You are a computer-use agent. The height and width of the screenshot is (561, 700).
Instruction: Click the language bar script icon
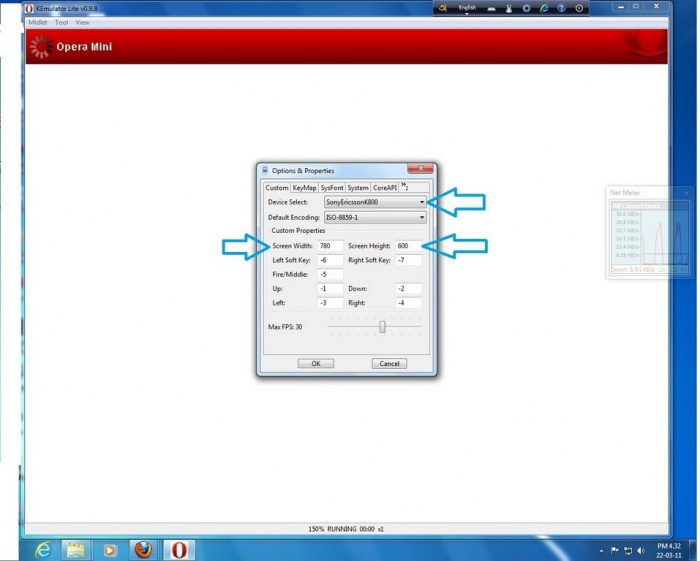tap(442, 8)
